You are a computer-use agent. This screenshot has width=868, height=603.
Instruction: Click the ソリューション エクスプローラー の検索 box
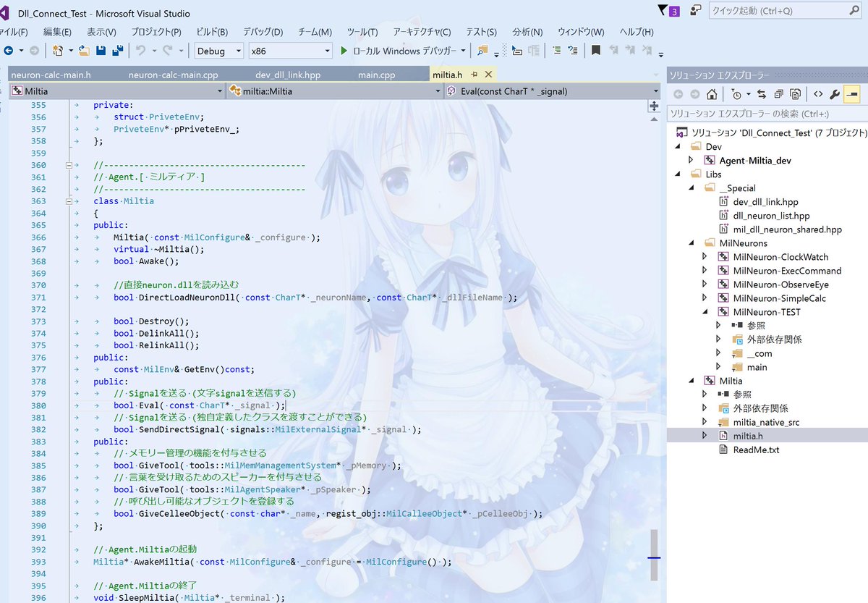767,114
